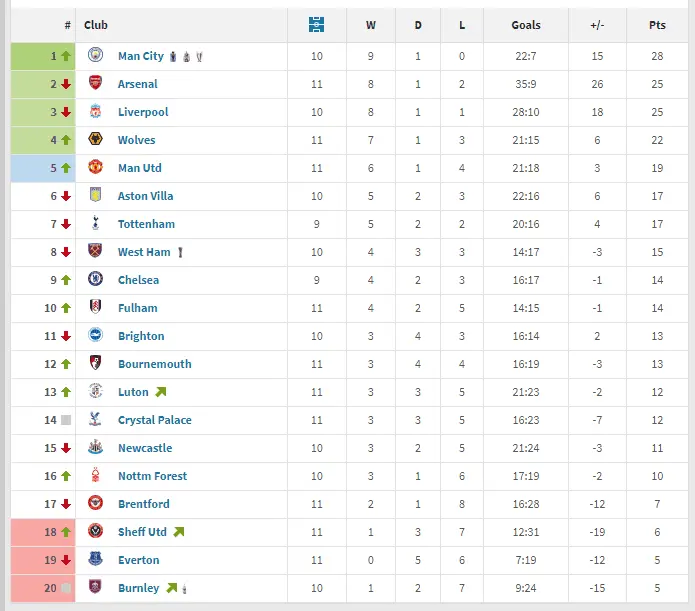Sort table by Goals column header
The width and height of the screenshot is (695, 611).
coord(526,25)
